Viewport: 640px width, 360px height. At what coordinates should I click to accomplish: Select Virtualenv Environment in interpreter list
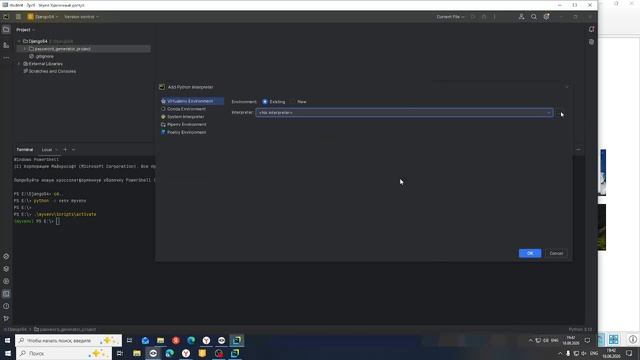(x=192, y=101)
